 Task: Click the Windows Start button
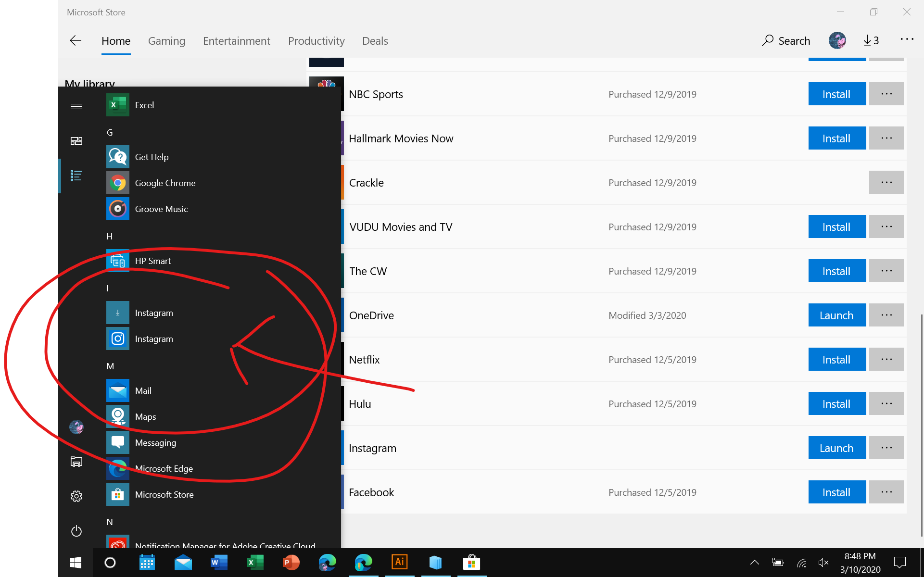click(x=76, y=563)
